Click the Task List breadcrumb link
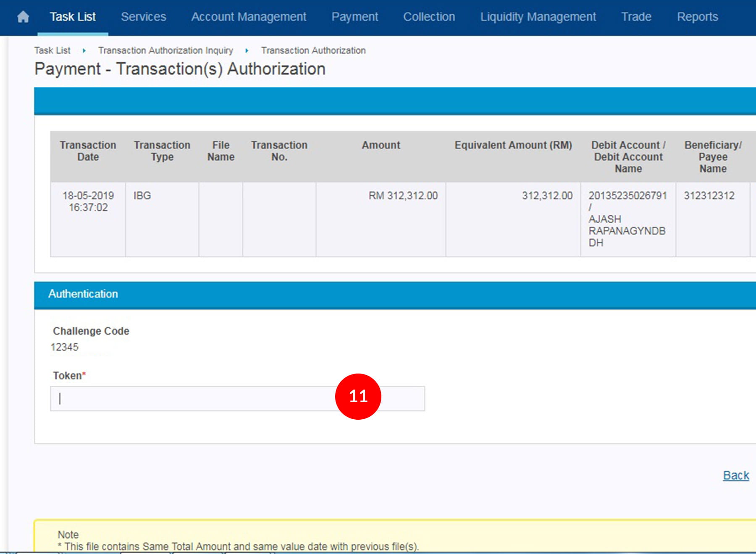 52,50
